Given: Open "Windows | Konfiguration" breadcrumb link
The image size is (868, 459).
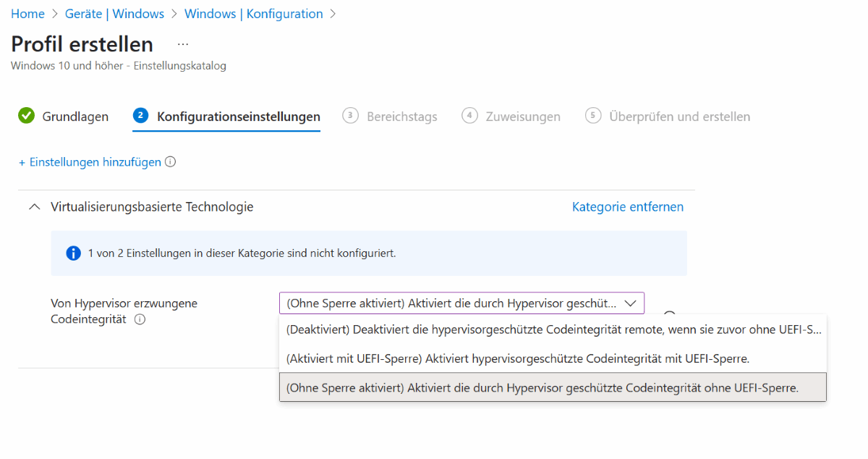Looking at the screenshot, I should point(253,14).
